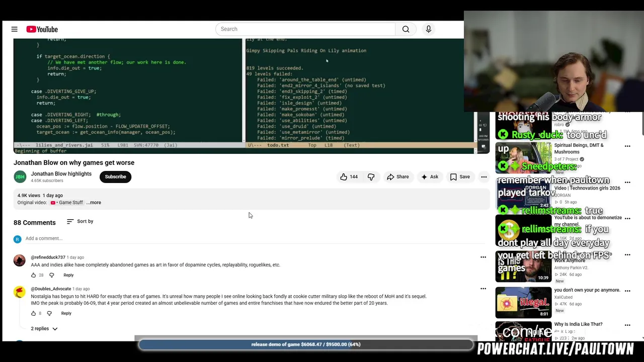Image resolution: width=644 pixels, height=362 pixels.
Task: Activate voice search microphone icon
Action: 429,29
